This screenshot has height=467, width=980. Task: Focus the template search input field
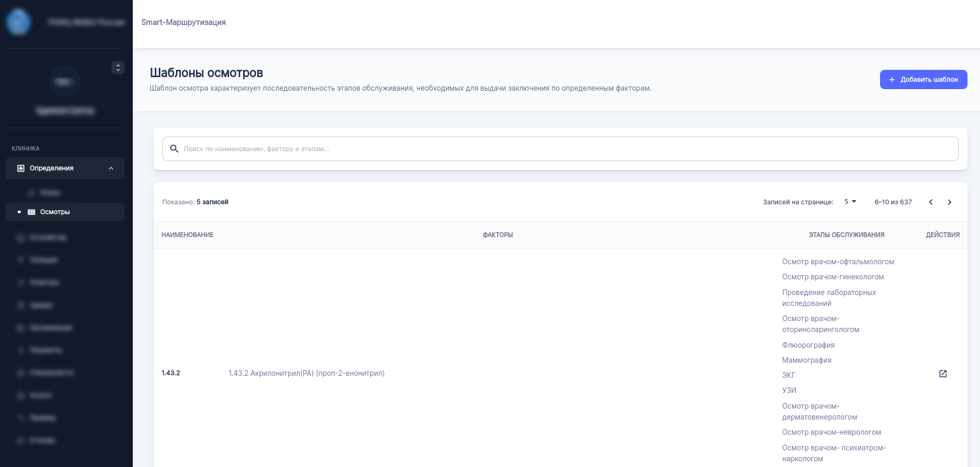point(568,149)
